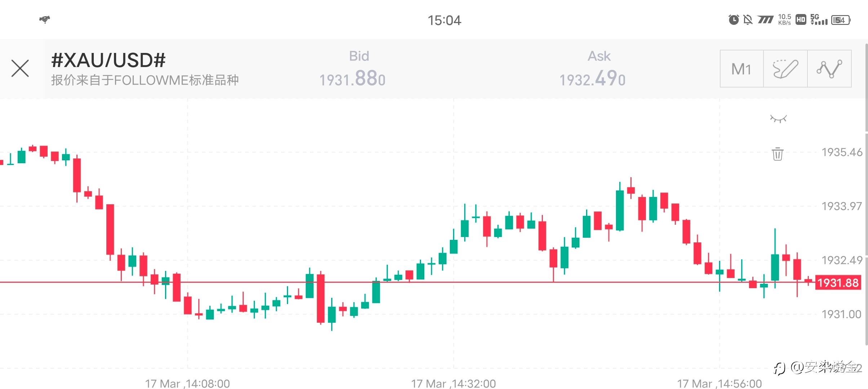Click the 5G signal strength icon
The image size is (868, 389).
pos(819,20)
